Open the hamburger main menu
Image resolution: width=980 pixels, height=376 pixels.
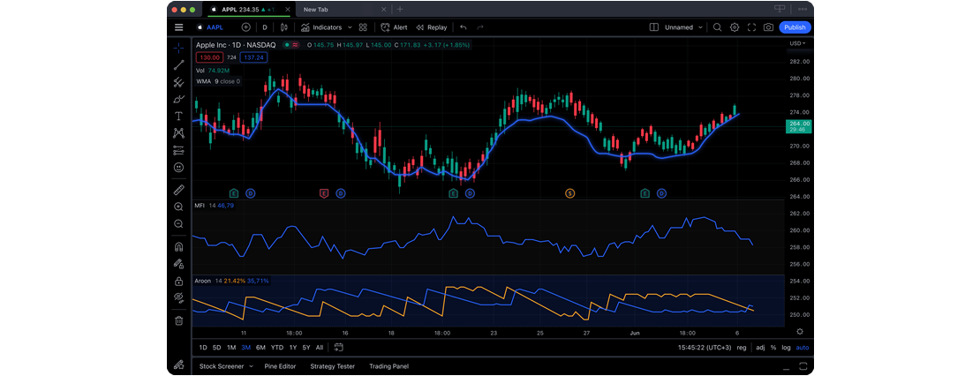pyautogui.click(x=178, y=27)
